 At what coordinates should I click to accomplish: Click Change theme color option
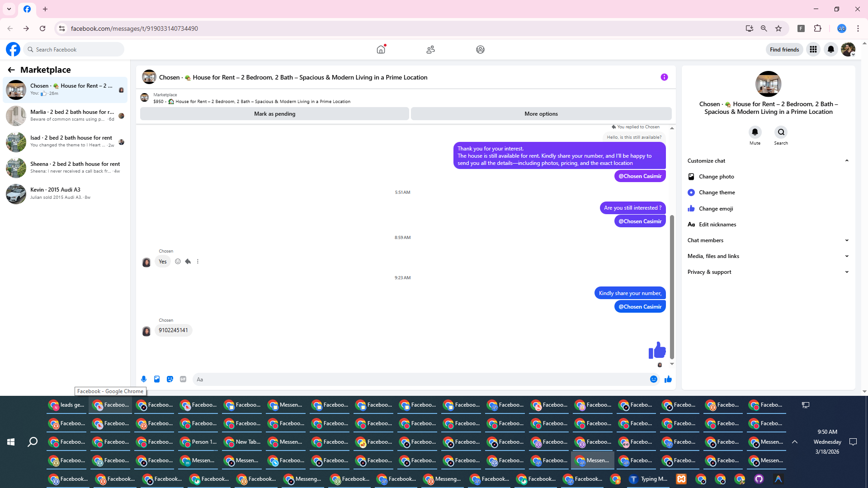tap(717, 192)
